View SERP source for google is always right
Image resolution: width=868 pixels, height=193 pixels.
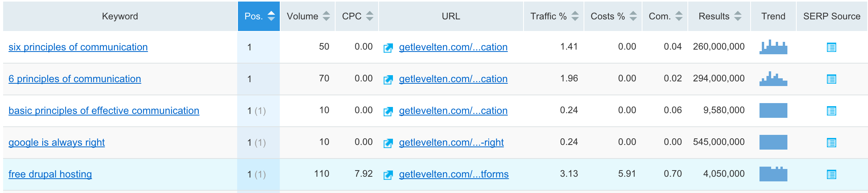(x=831, y=143)
